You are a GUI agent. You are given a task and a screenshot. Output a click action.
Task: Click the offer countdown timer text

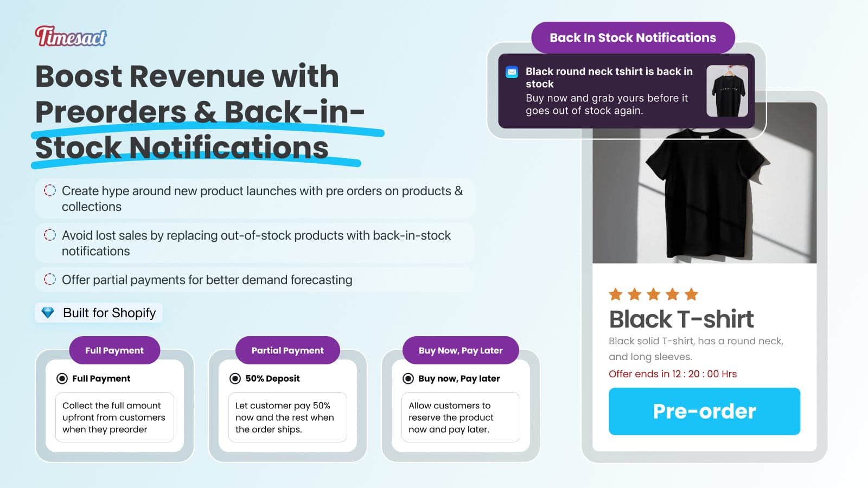click(672, 374)
